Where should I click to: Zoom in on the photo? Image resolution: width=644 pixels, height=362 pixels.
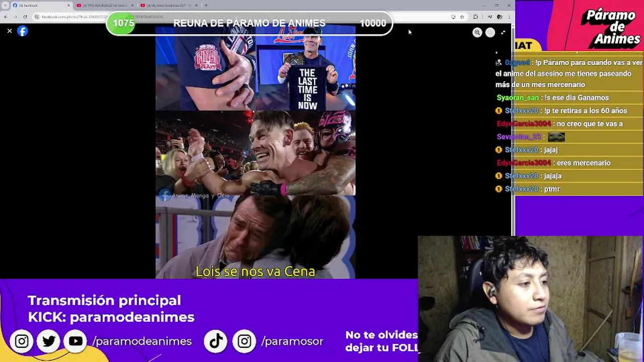point(477,32)
